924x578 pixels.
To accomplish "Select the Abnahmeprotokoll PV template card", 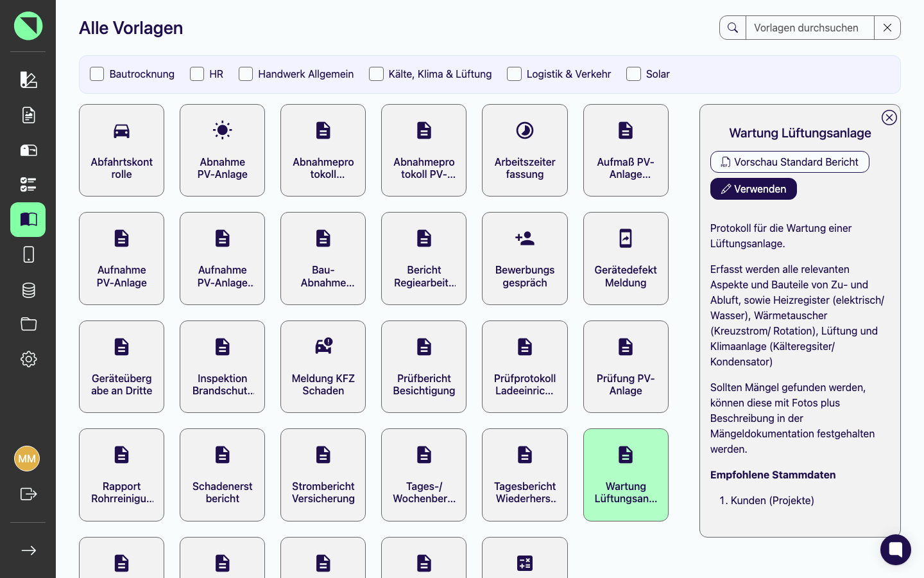I will coord(424,150).
